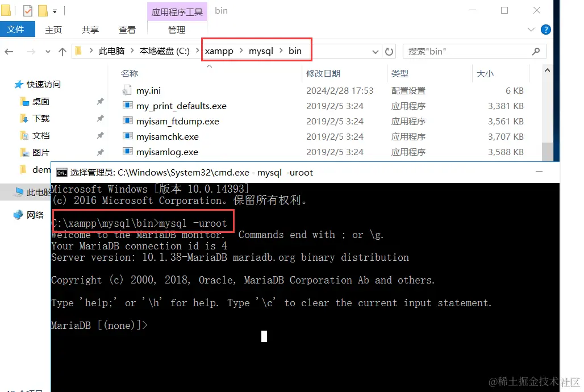Click the mysql breadcrumb segment
Viewport: 584px width, 392px height.
tap(261, 51)
